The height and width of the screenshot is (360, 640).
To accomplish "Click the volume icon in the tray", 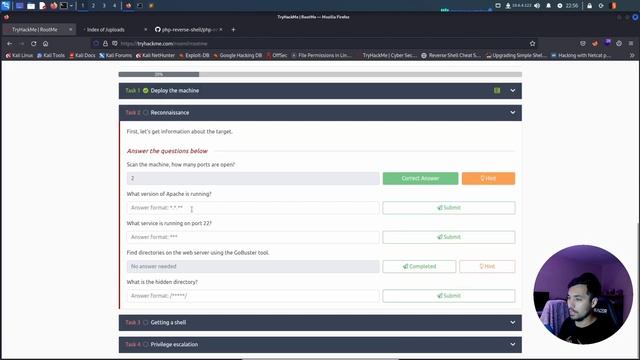I will coord(537,6).
